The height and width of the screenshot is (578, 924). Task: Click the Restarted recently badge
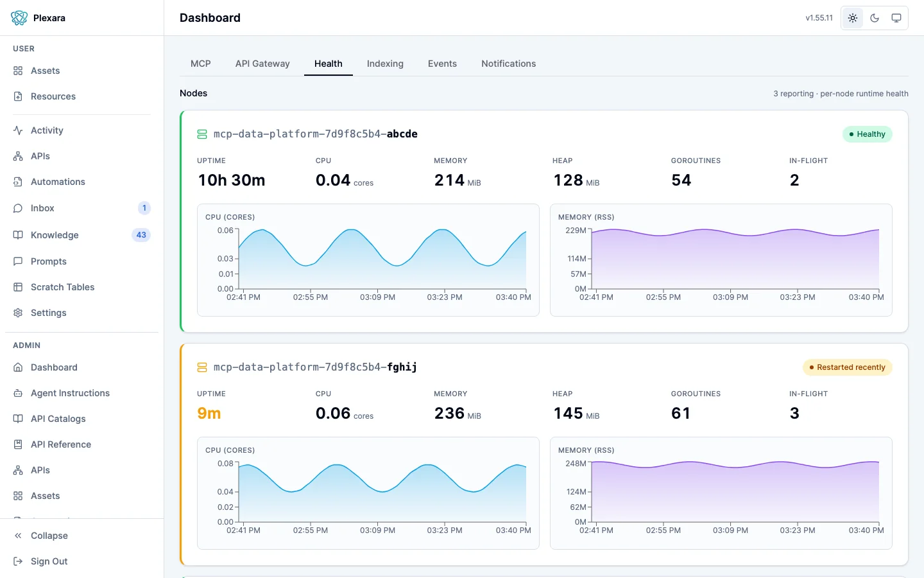click(847, 367)
